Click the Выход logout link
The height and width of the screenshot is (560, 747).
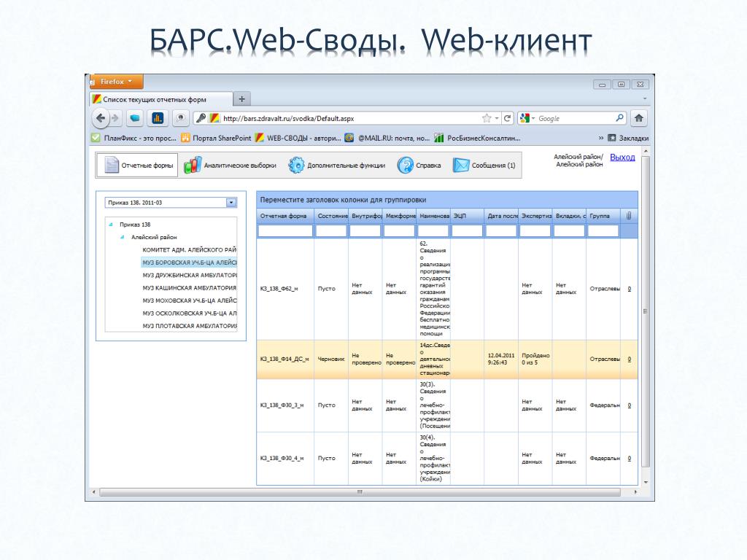point(622,157)
